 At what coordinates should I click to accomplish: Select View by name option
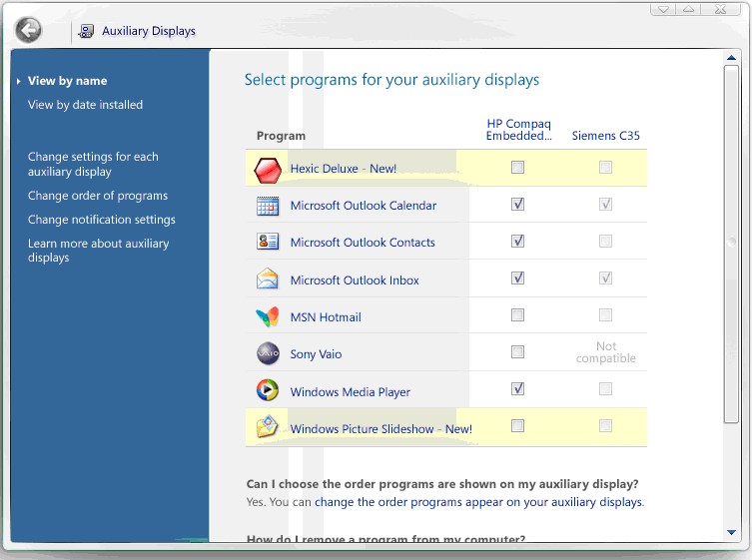pyautogui.click(x=67, y=81)
